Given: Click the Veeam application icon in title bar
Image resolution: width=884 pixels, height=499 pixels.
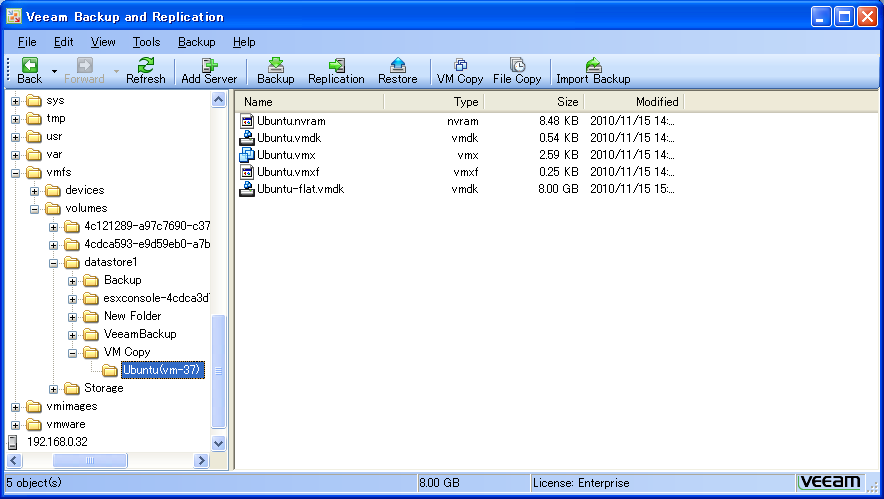Looking at the screenshot, I should coord(14,16).
